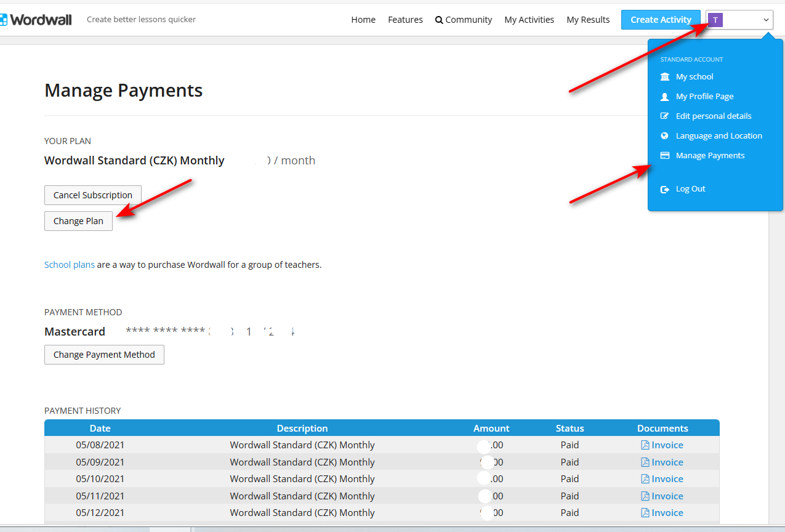The width and height of the screenshot is (785, 532).
Task: Select Manage Payments in the account menu
Action: [x=710, y=156]
